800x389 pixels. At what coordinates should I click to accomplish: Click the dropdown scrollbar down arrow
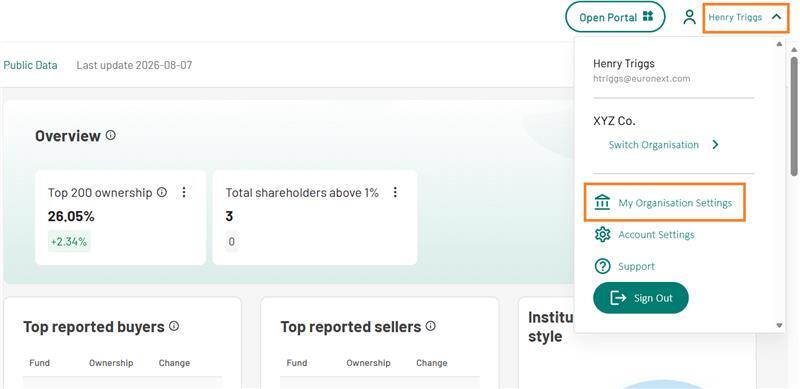[x=779, y=325]
